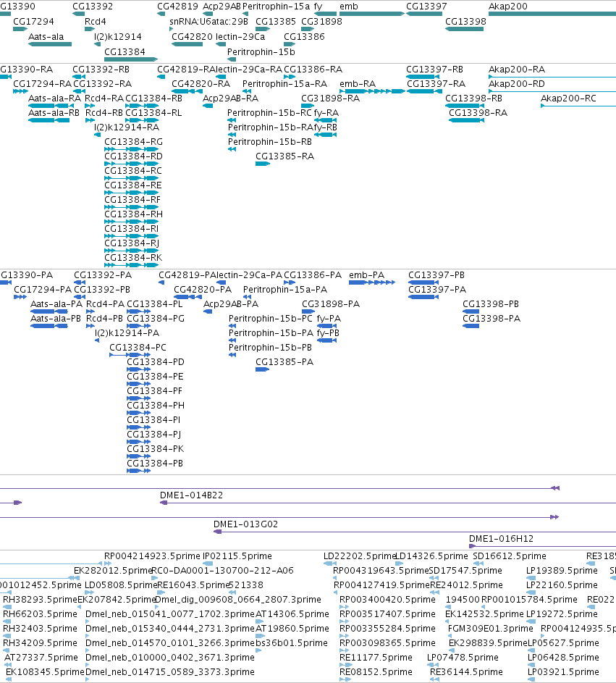Select the DME1-014B22 BAC clone label
The image size is (616, 683).
[191, 495]
